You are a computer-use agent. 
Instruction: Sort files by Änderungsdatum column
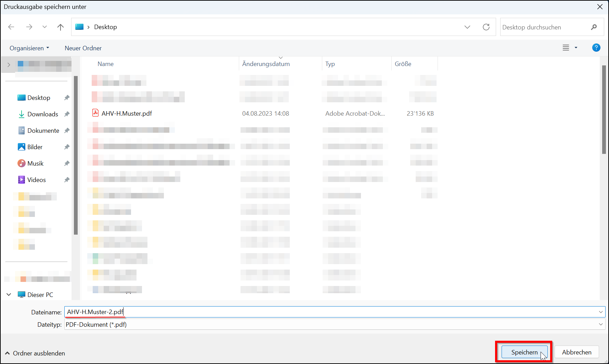coord(266,64)
